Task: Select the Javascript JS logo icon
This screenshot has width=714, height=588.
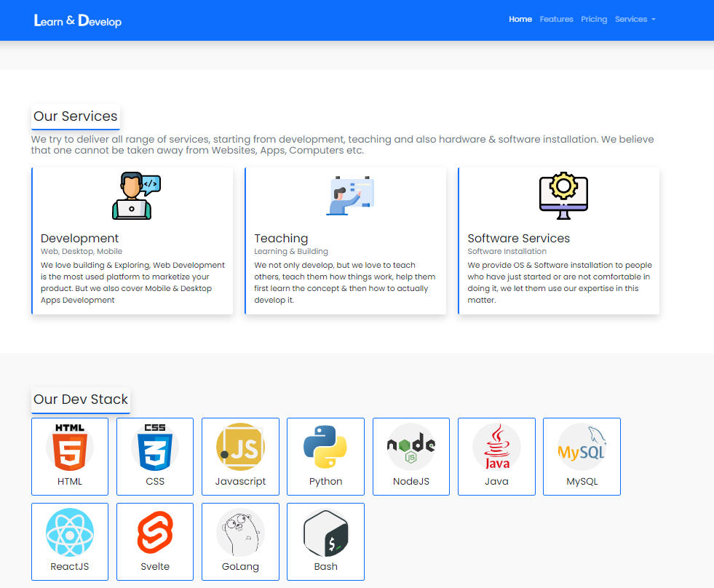Action: [x=240, y=447]
